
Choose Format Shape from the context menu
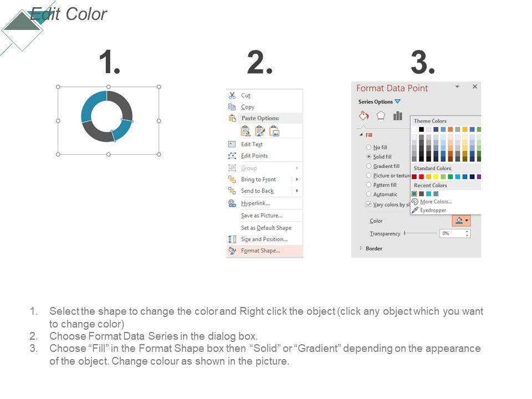click(x=260, y=250)
